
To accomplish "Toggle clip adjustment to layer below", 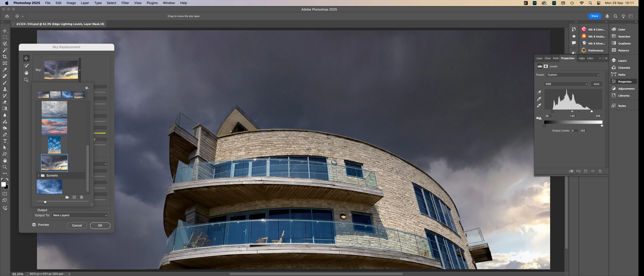I will (571, 171).
